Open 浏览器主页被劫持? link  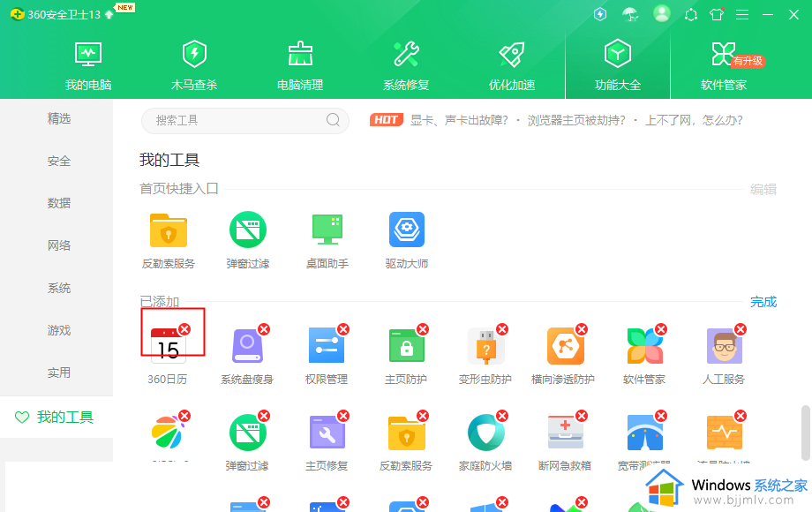tap(576, 121)
